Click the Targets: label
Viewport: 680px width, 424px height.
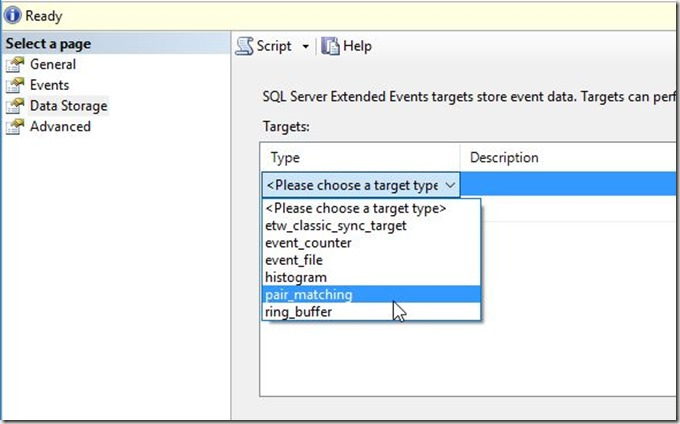tap(286, 127)
